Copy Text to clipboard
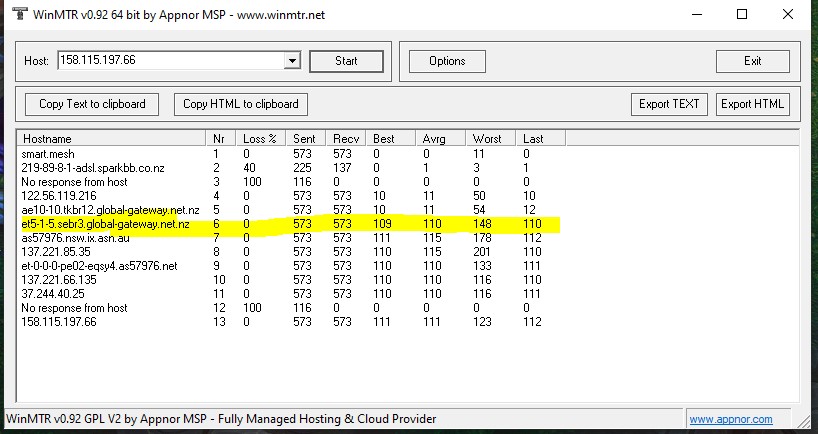Viewport: 818px width, 434px height. coord(92,104)
